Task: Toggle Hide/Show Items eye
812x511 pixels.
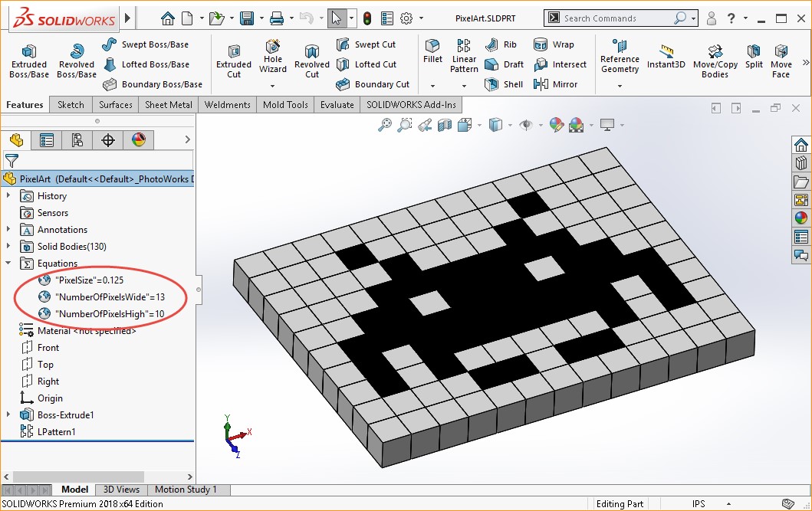Action: (x=526, y=125)
